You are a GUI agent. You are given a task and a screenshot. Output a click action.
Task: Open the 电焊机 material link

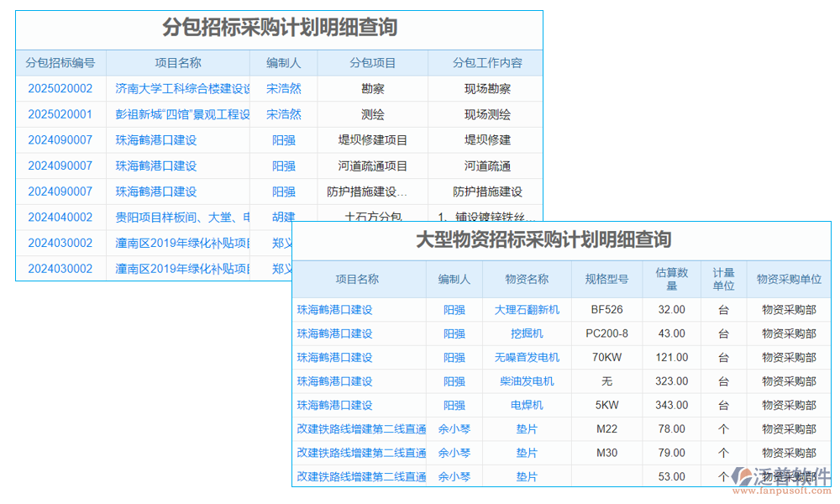[x=527, y=405]
